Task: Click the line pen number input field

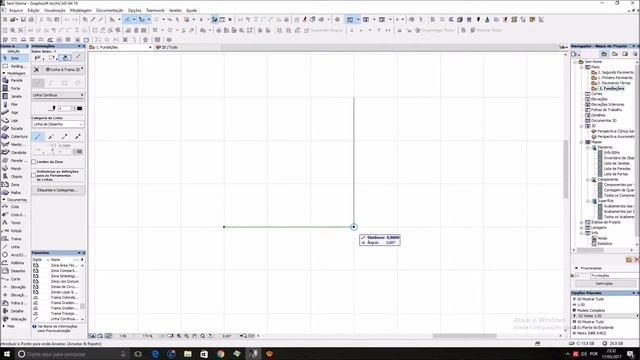Action: pyautogui.click(x=65, y=109)
